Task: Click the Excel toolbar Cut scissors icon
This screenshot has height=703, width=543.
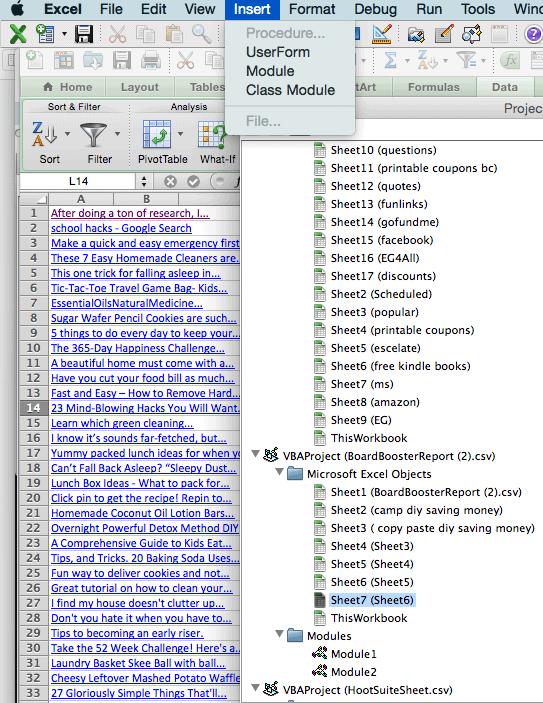Action: [x=185, y=60]
